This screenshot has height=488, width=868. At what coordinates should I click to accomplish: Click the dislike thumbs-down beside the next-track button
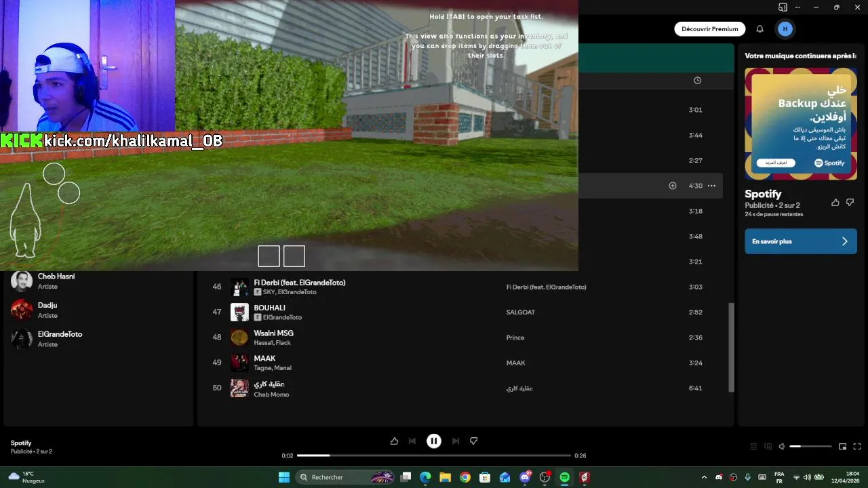point(474,441)
